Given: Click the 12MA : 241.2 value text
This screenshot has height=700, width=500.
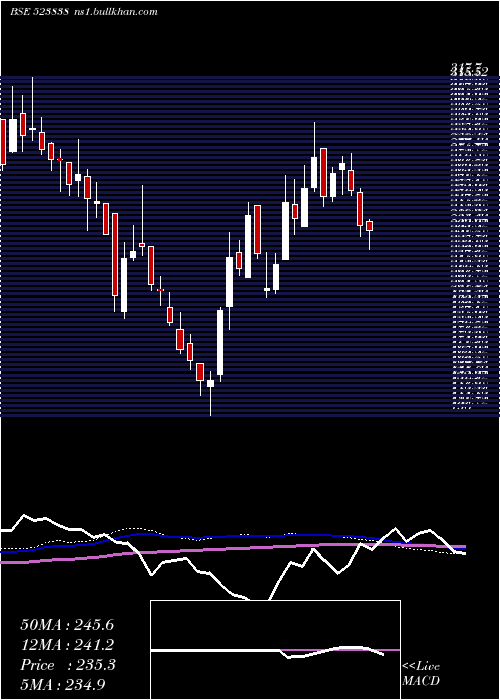Looking at the screenshot, I should [x=67, y=645].
